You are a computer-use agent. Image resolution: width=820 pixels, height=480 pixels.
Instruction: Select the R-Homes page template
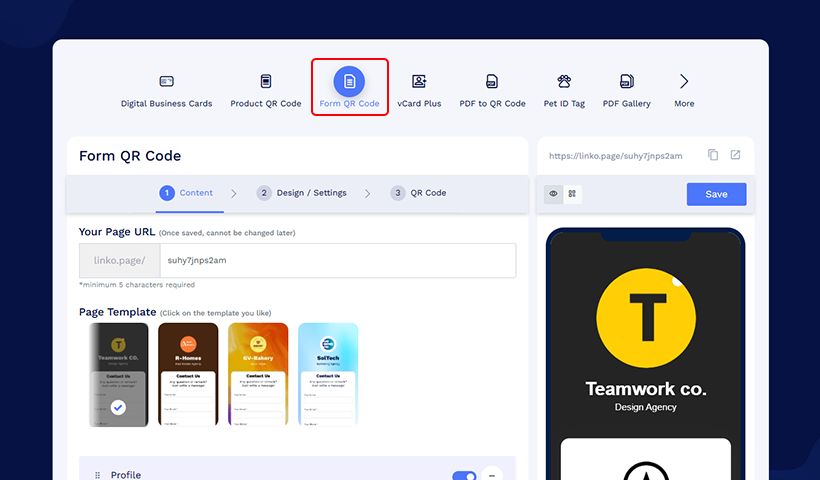pos(188,374)
